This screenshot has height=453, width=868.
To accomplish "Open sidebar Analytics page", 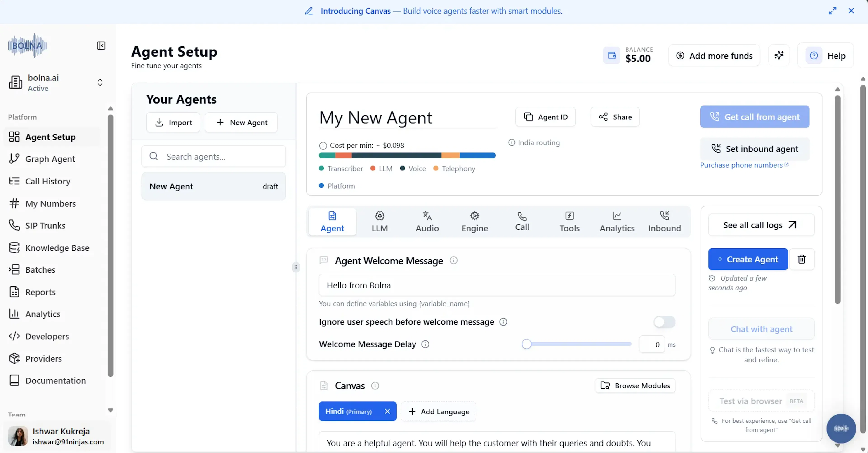I will click(52, 314).
